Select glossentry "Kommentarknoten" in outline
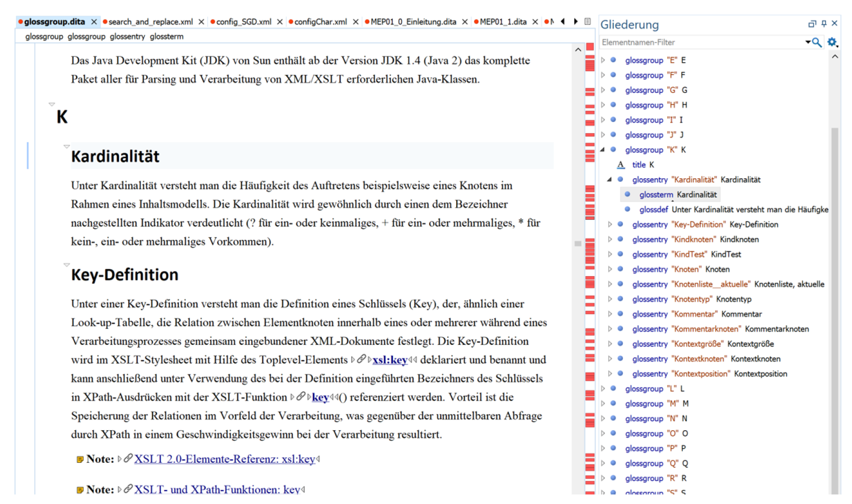Viewport: 852px width, 504px height. click(x=720, y=329)
